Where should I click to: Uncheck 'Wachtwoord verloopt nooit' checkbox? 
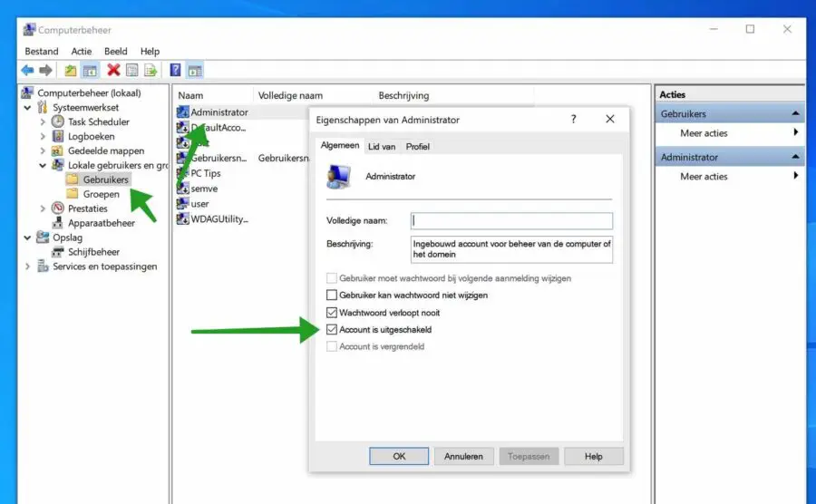(332, 312)
